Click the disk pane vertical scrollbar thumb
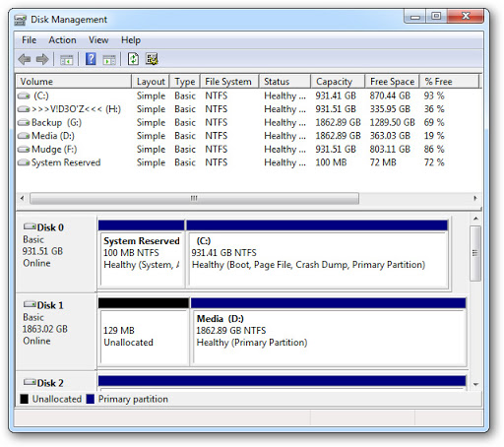 pyautogui.click(x=475, y=253)
